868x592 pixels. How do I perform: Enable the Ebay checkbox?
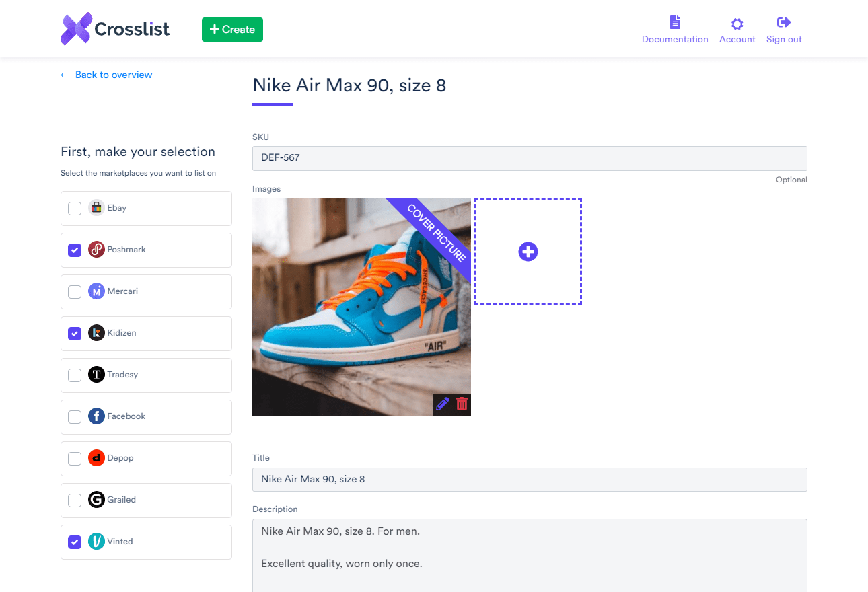75,209
